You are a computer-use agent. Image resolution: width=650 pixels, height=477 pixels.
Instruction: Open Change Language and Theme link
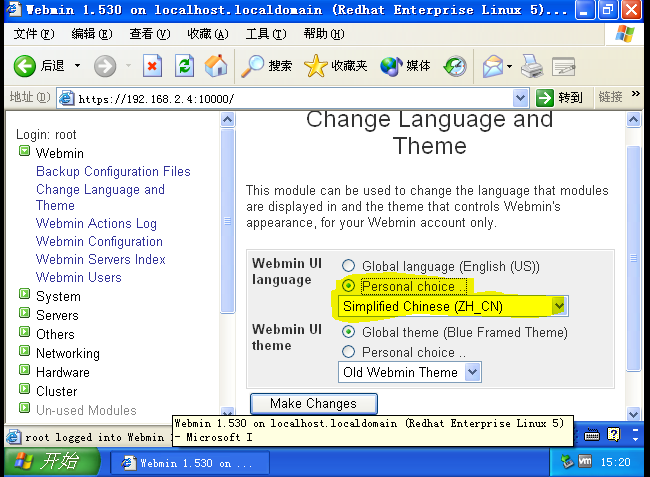100,197
